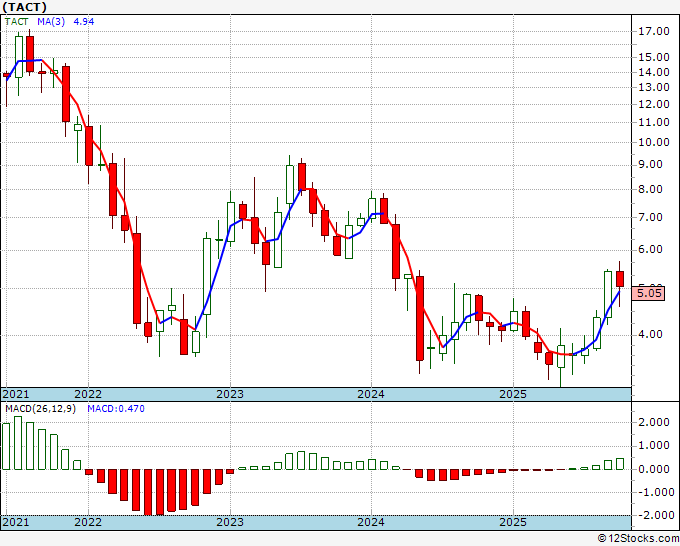Open the 12Stocks.com copyright link
Viewport: 680px width, 546px height.
638,539
